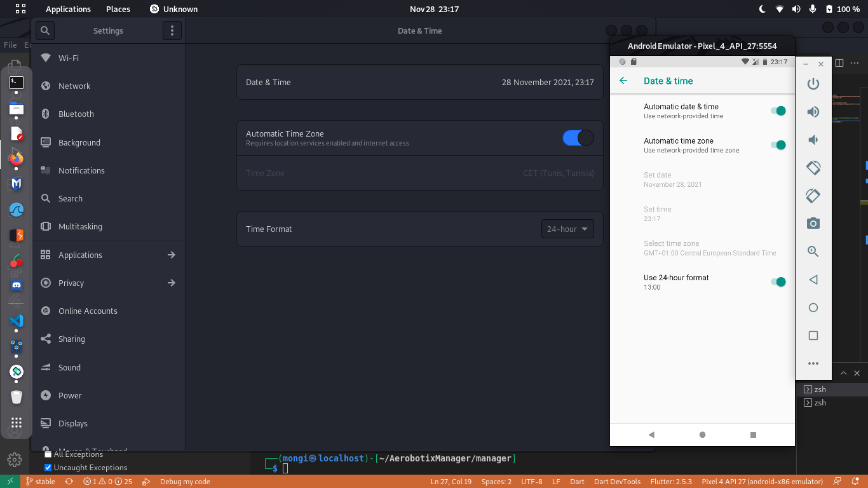This screenshot has width=868, height=488.
Task: Rotate emulator right
Action: click(813, 196)
